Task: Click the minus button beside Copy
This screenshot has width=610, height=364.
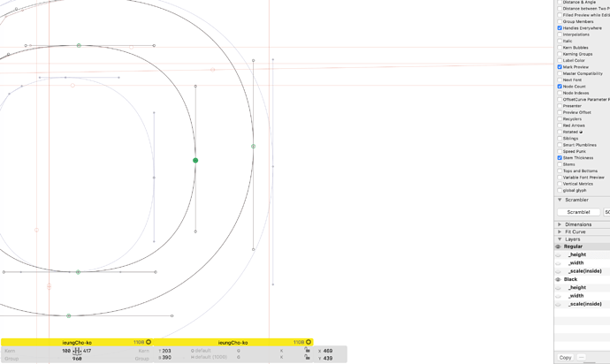Action: pos(581,358)
